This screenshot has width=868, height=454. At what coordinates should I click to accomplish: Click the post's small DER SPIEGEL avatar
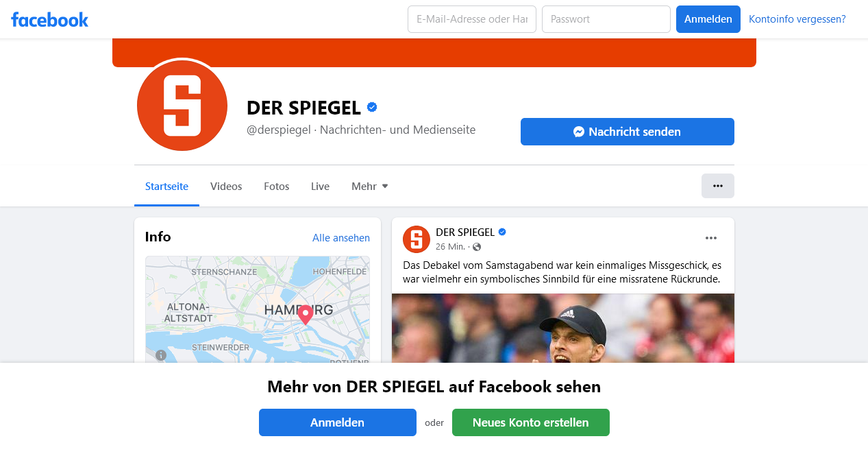pos(417,239)
